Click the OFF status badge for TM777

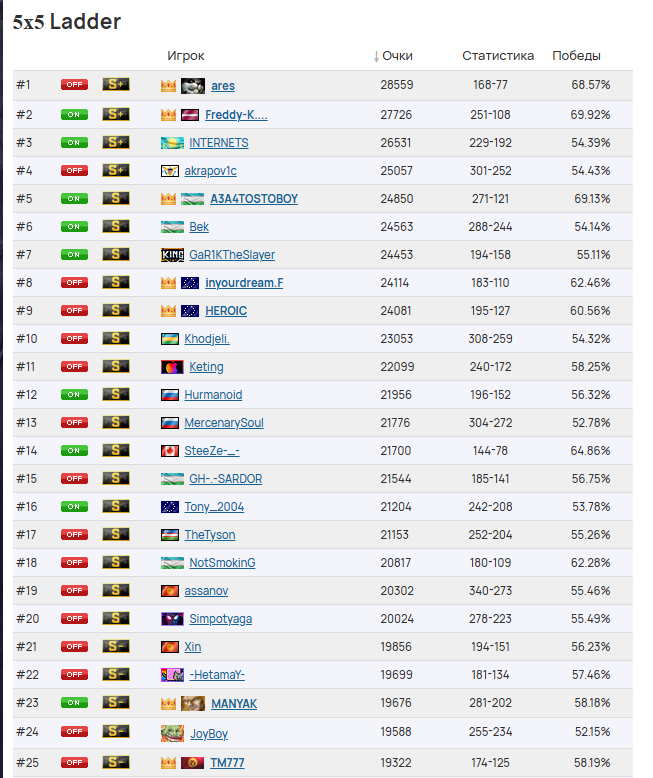74,762
